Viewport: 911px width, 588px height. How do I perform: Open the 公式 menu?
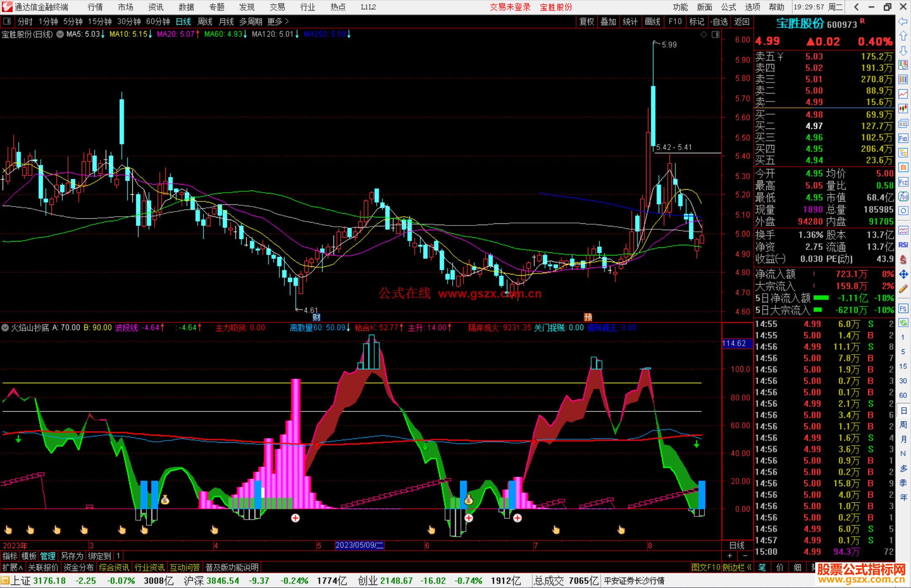pyautogui.click(x=728, y=7)
